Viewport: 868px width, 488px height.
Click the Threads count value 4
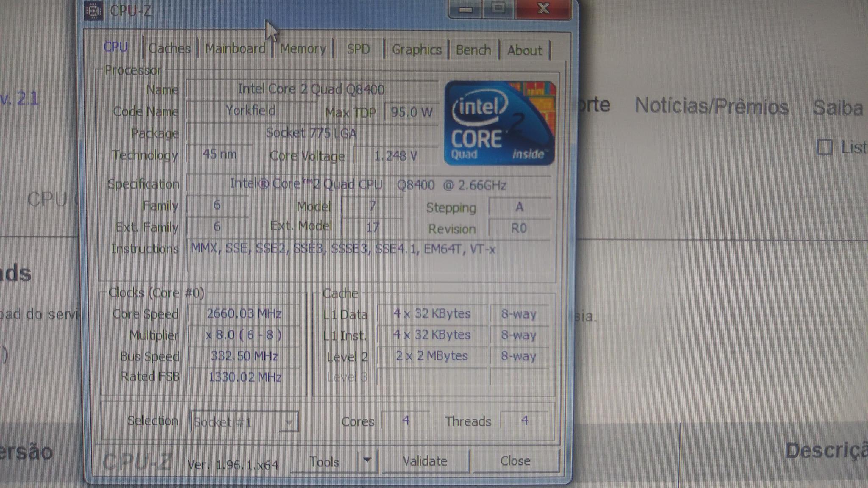[525, 420]
